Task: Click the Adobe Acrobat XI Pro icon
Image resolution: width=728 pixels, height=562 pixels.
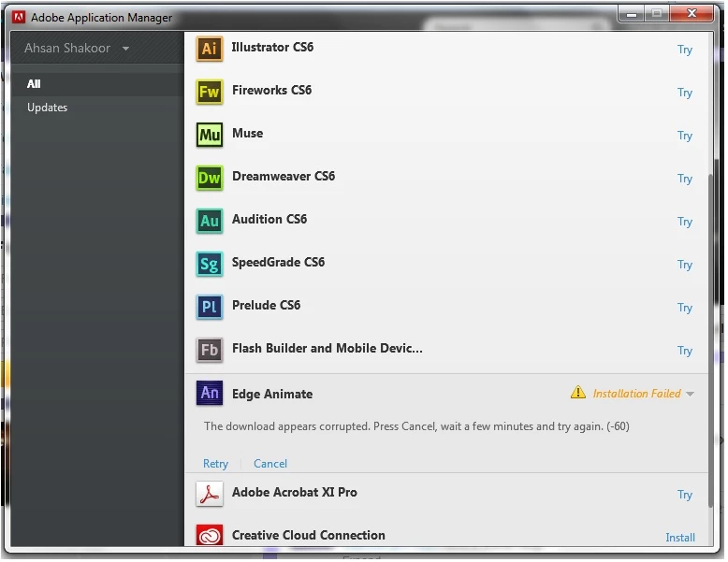Action: [x=210, y=494]
